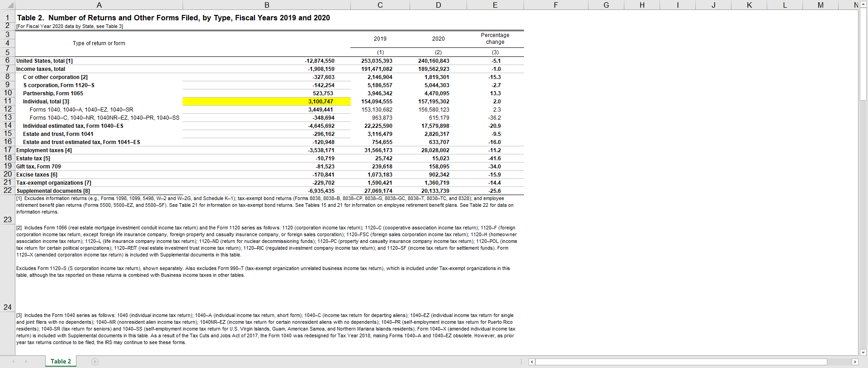Click the horizontal scrollbar track
868x368 pixels.
click(x=678, y=362)
